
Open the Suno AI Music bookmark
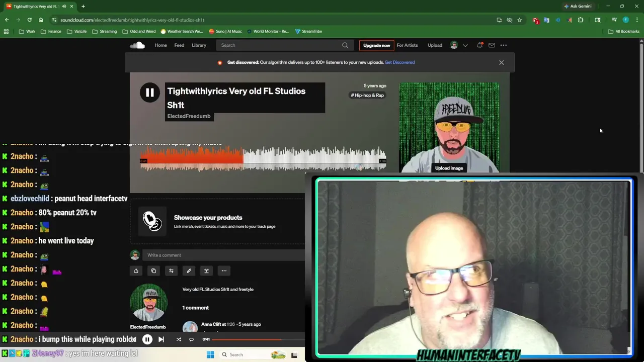tap(225, 31)
